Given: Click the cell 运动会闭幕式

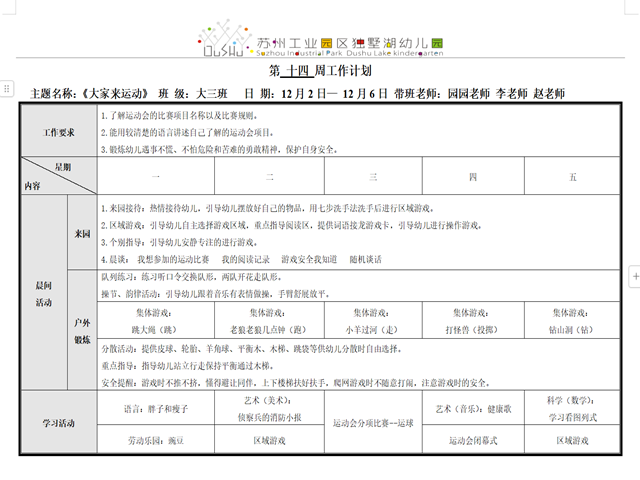Looking at the screenshot, I should [x=473, y=441].
